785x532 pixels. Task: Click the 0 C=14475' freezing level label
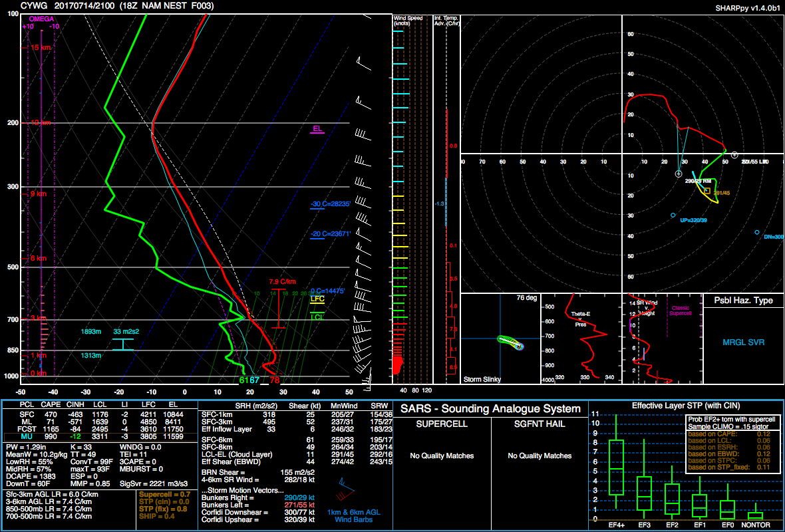[x=327, y=291]
